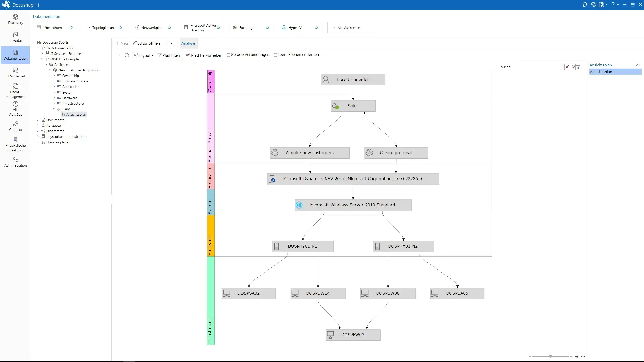The height and width of the screenshot is (362, 644).
Task: Open the Connect module
Action: [15, 126]
